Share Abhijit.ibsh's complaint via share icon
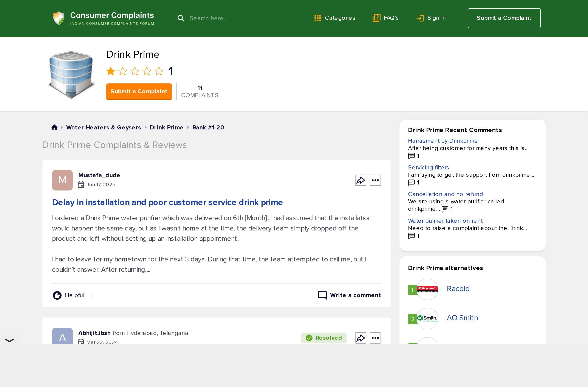Screen dimensions: 588x387 (361, 338)
